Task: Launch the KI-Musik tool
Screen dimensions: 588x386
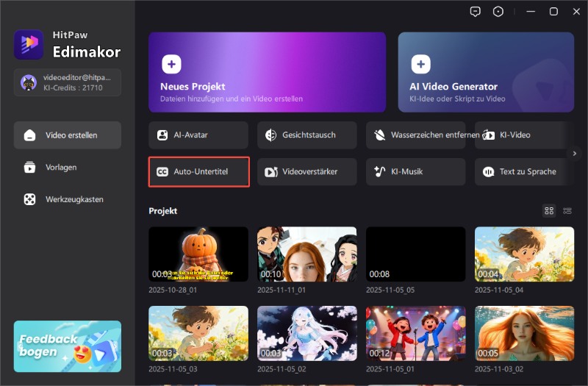Action: click(415, 171)
